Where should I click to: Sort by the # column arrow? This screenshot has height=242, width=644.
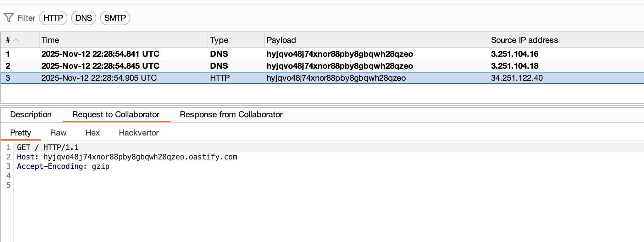[16, 40]
